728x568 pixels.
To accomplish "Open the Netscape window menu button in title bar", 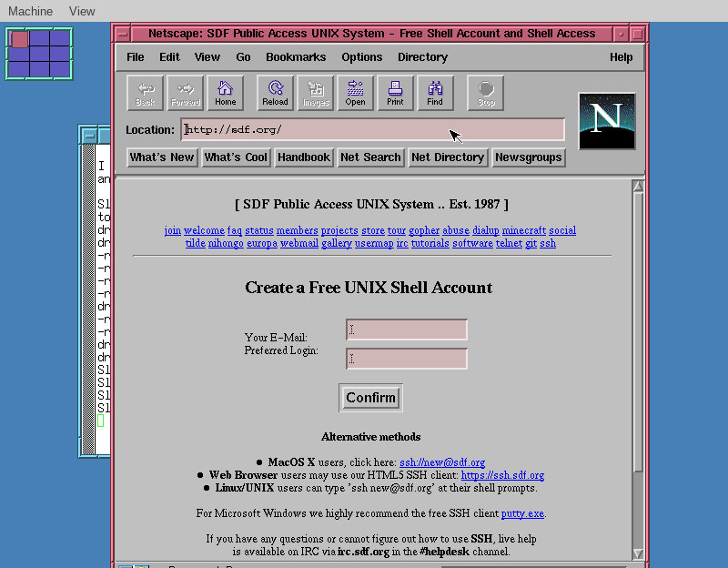I will pyautogui.click(x=123, y=34).
